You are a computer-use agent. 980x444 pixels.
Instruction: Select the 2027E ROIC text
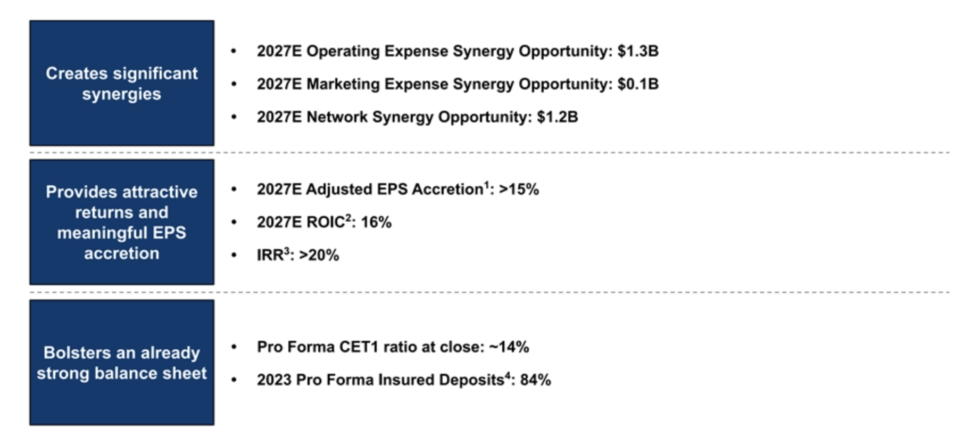tap(323, 223)
